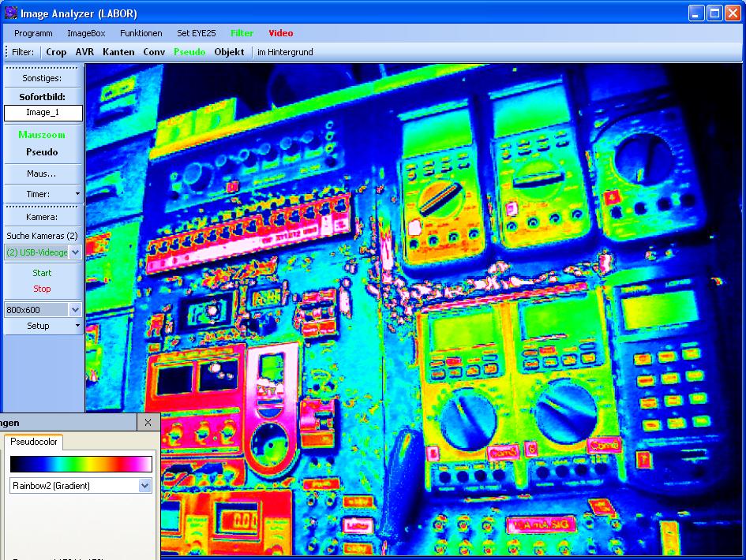The width and height of the screenshot is (746, 560).
Task: Open the ImageBox menu
Action: pyautogui.click(x=86, y=33)
